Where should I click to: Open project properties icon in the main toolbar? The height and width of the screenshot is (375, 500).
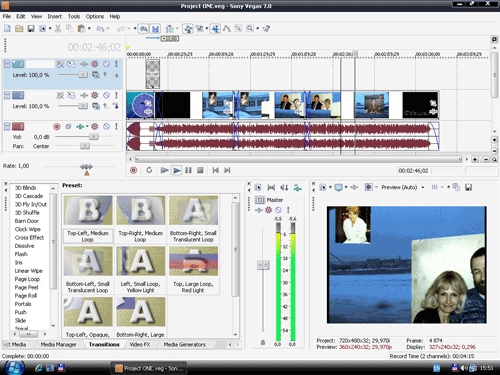coord(42,29)
